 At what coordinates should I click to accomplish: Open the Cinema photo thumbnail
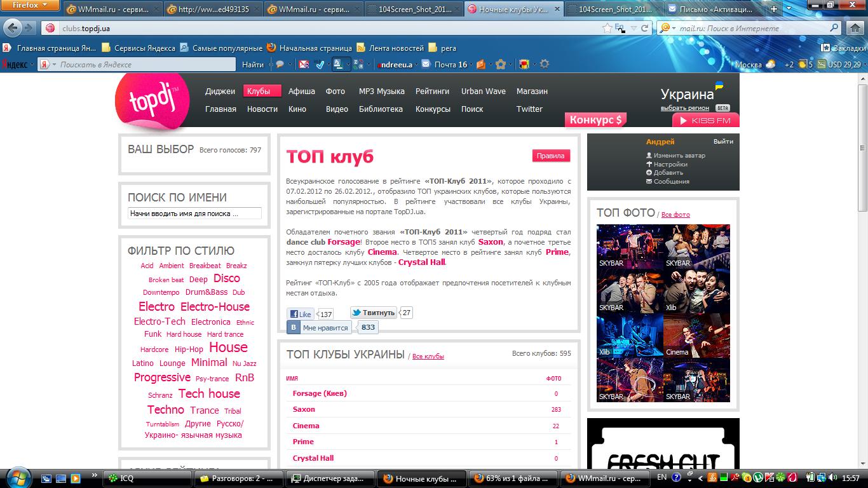coord(696,335)
